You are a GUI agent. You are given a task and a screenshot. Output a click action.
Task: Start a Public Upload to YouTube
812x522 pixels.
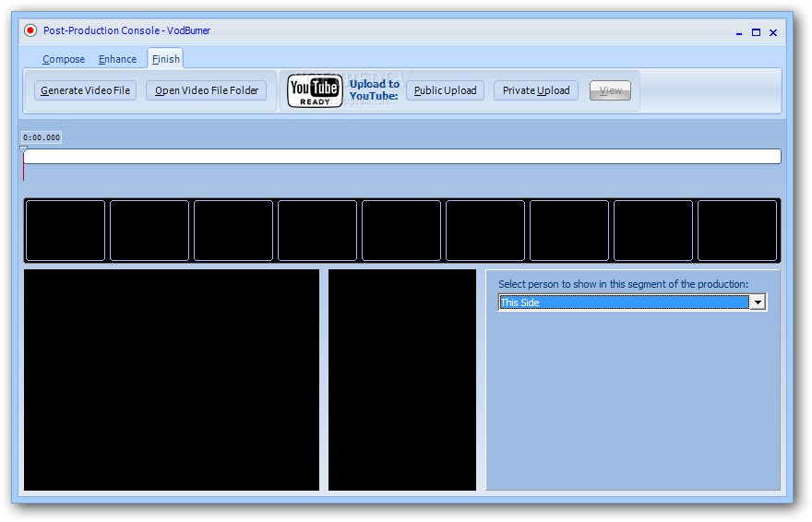tap(446, 90)
